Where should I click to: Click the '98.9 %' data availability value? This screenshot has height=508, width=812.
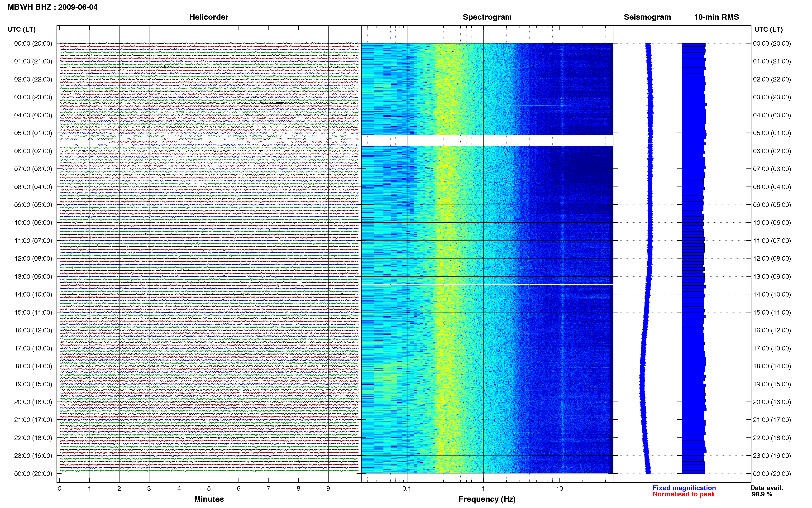pyautogui.click(x=762, y=494)
